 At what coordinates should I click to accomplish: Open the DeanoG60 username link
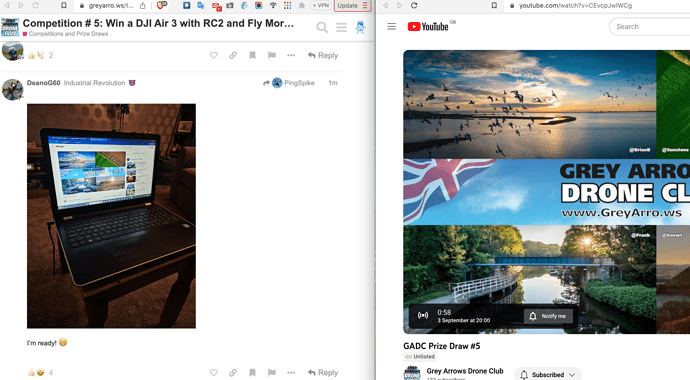pos(44,83)
